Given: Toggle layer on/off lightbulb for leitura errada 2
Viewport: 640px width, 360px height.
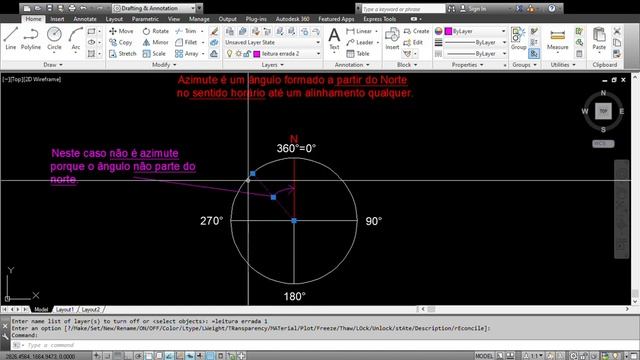Looking at the screenshot, I should tap(229, 53).
